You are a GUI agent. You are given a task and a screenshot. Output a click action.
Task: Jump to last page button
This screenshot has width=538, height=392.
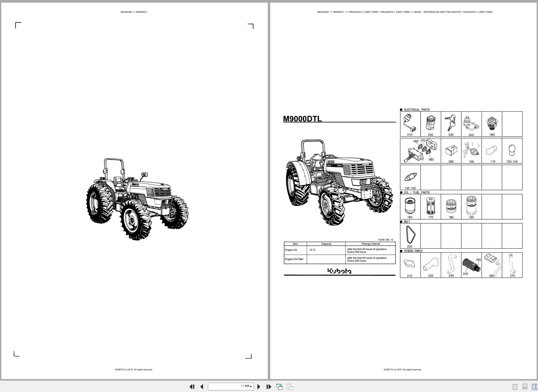(x=269, y=387)
